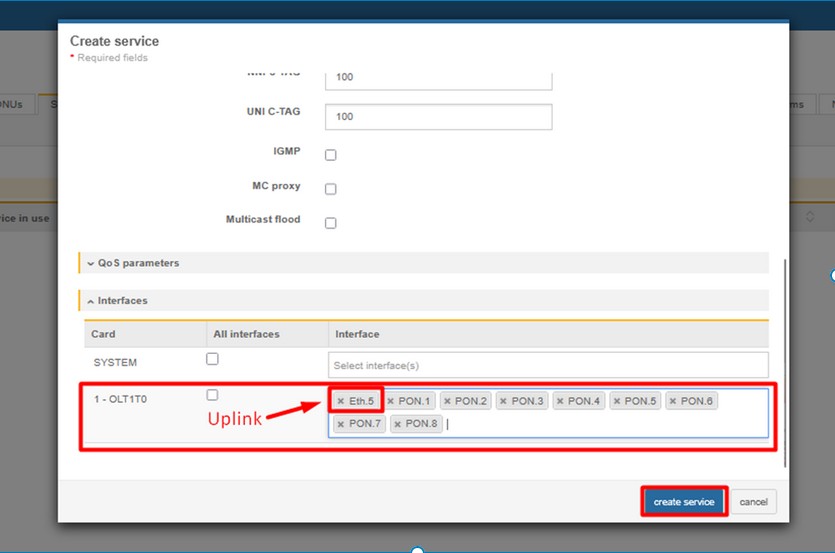835x553 pixels.
Task: Remove the Eth.5 interface tag
Action: coord(341,401)
